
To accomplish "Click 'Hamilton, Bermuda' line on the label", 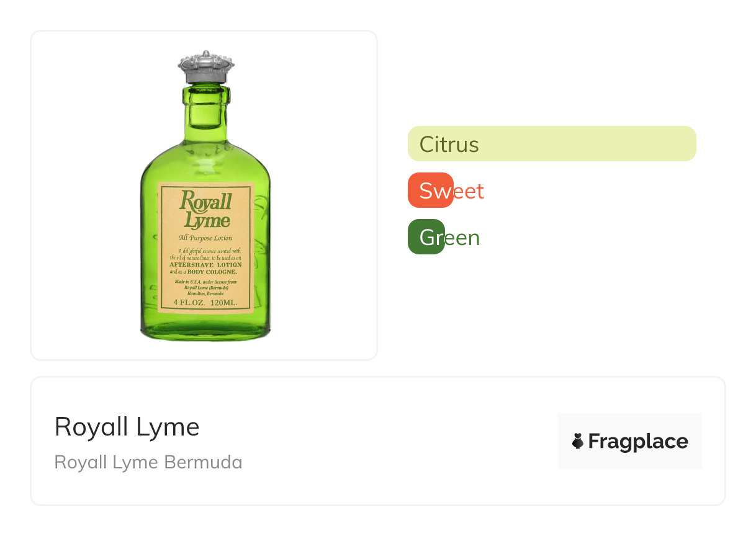I will point(205,293).
